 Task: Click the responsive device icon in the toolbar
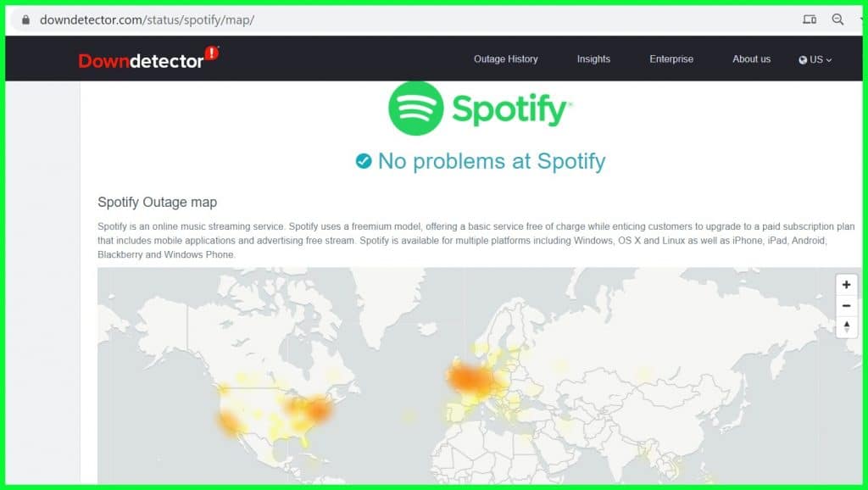point(810,18)
